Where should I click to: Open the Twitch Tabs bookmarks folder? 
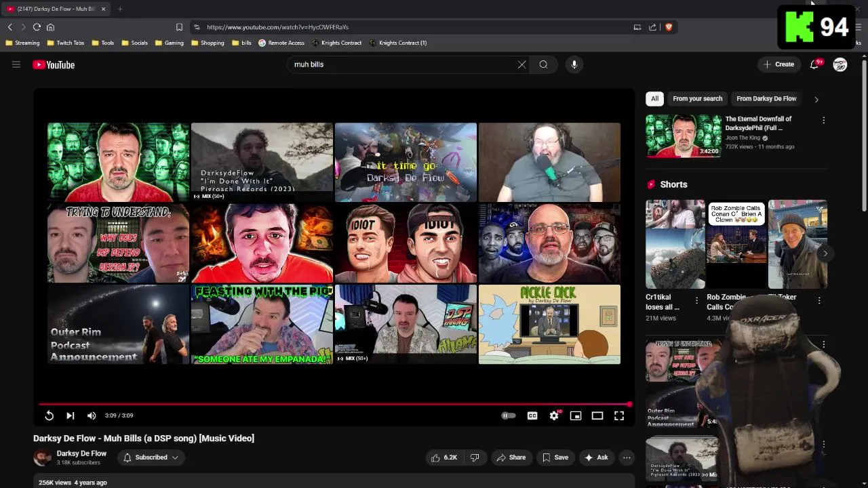tap(65, 43)
